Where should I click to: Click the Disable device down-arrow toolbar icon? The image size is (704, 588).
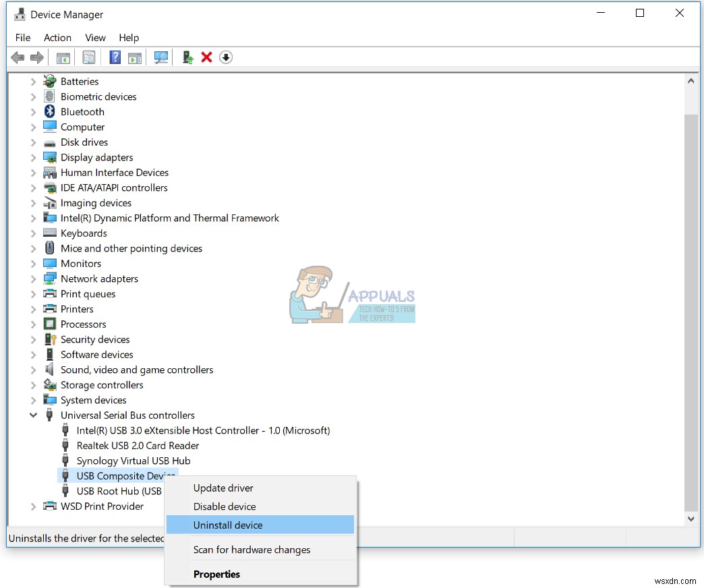(x=225, y=57)
